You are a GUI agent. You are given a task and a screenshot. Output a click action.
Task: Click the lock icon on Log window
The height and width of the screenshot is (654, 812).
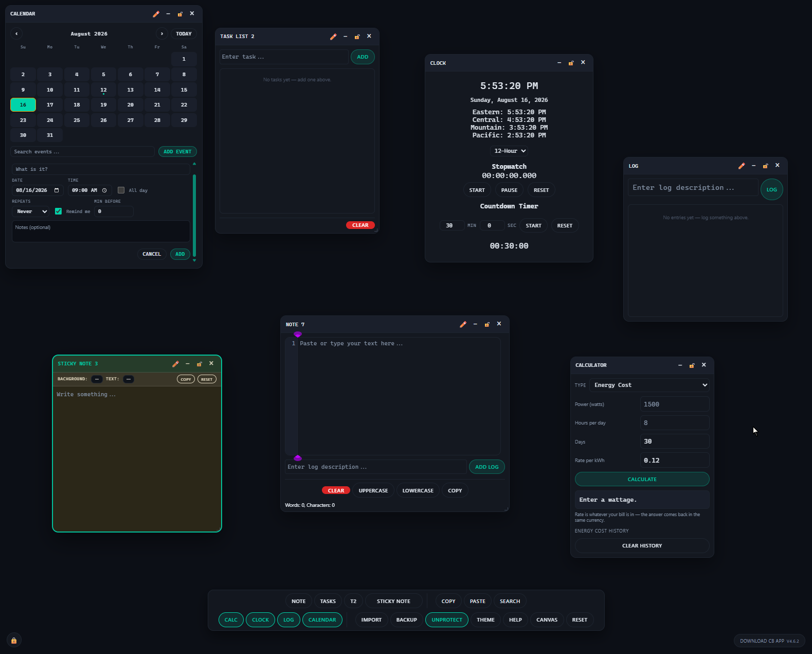765,166
